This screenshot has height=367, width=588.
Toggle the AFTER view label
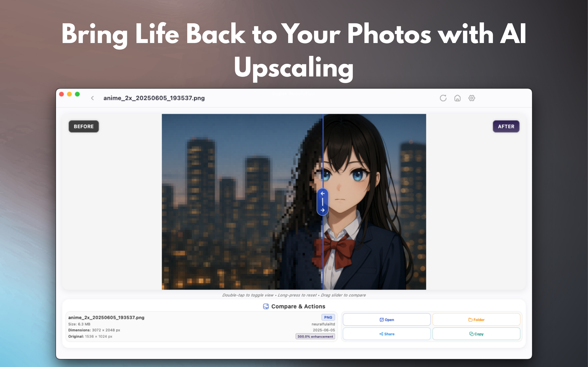coord(506,126)
